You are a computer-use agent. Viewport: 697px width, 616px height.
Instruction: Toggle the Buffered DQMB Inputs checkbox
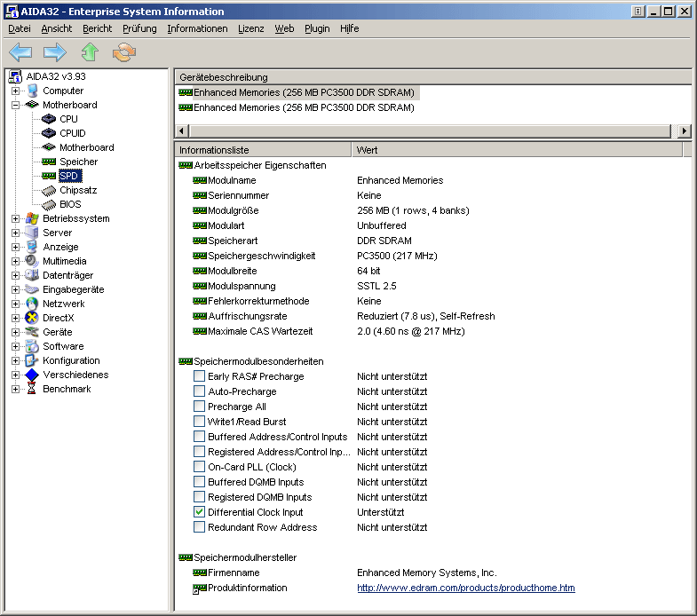(199, 482)
